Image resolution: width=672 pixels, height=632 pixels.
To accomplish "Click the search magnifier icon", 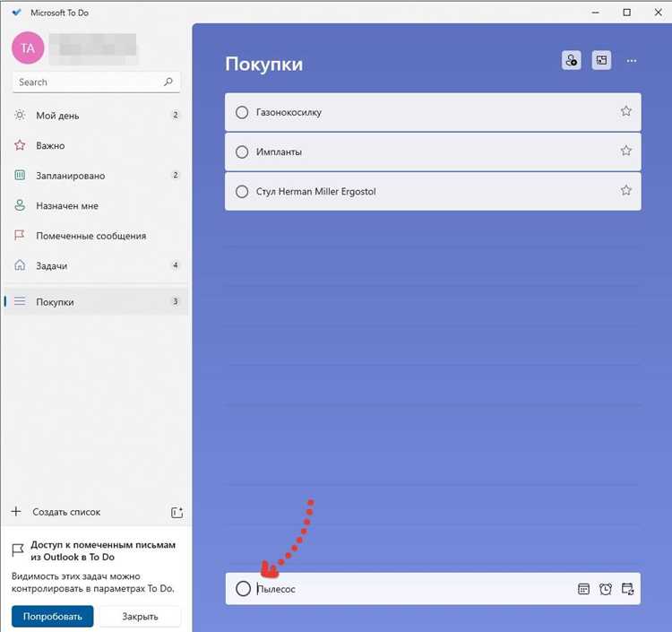I will [x=168, y=82].
